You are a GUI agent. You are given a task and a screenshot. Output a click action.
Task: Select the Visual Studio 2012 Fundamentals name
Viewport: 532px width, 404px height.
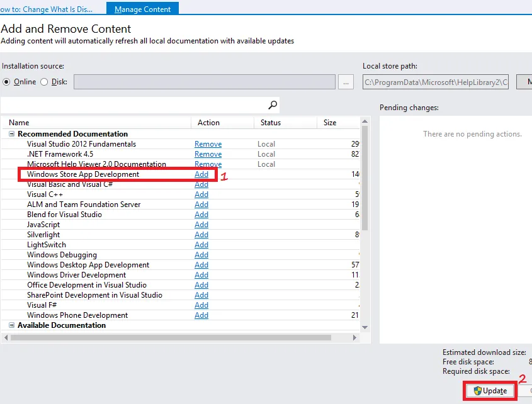click(81, 144)
